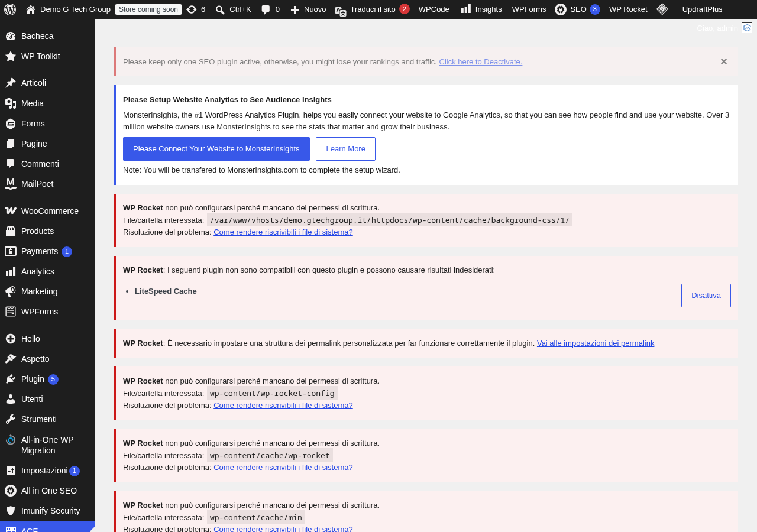Click the Forms icon in sidebar
757x532 pixels.
click(11, 124)
